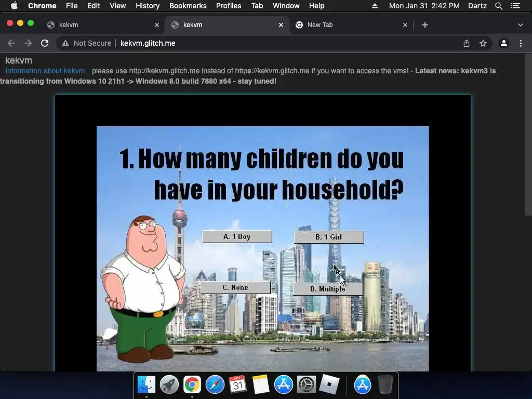
Task: Open the Chrome profile avatar icon
Action: click(x=504, y=43)
